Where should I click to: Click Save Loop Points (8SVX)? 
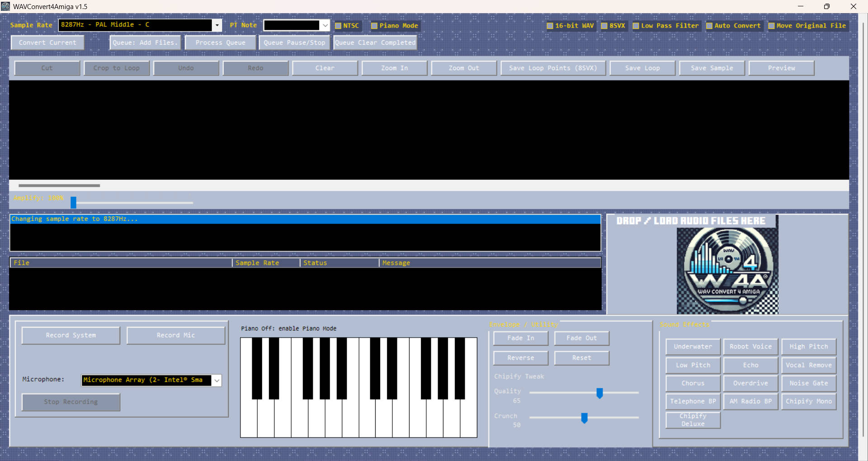click(x=553, y=68)
